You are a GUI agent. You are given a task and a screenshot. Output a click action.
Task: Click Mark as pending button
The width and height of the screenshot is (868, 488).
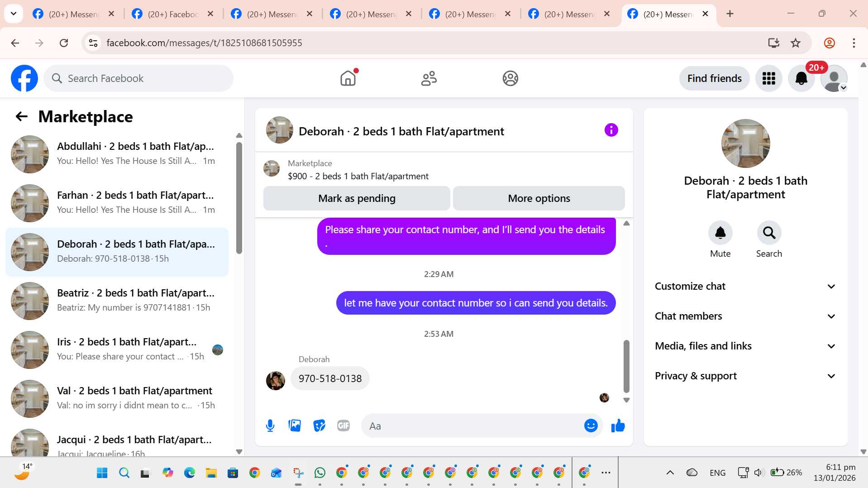tap(357, 198)
